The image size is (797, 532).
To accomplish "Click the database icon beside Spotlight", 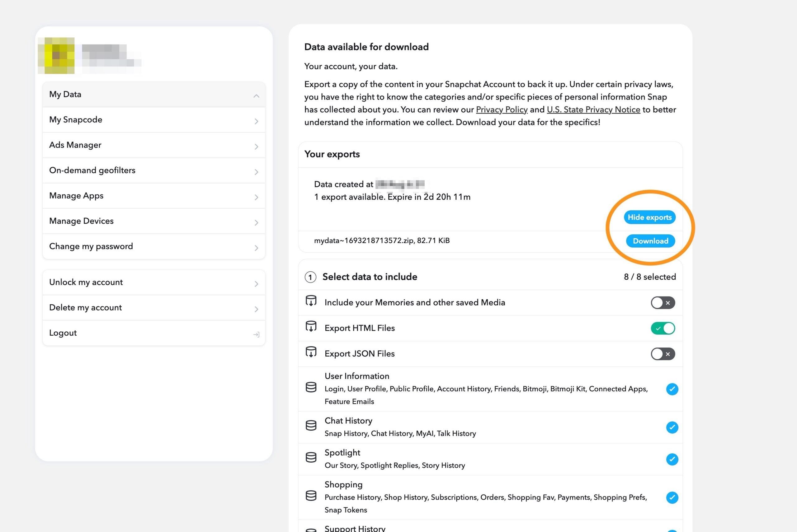I will (311, 457).
